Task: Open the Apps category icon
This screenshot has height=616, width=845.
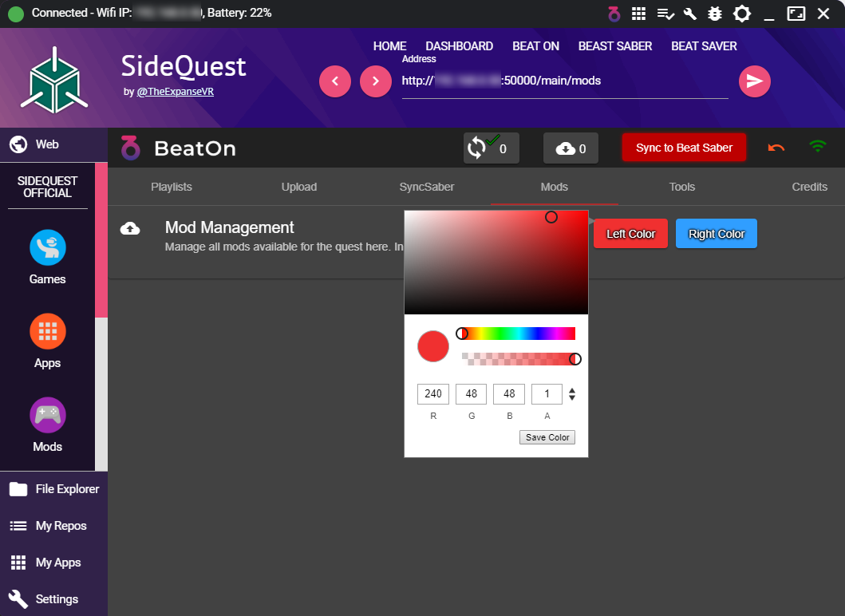Action: [x=47, y=331]
